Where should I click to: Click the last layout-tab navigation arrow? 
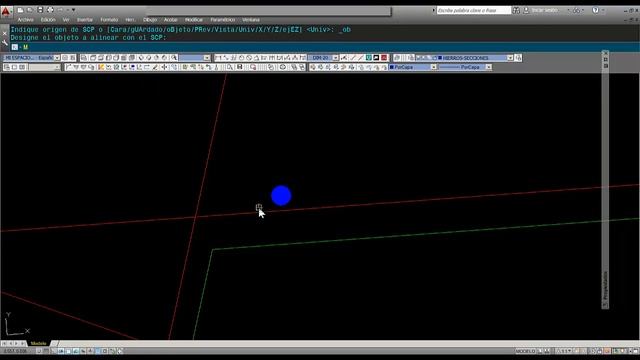(x=23, y=344)
